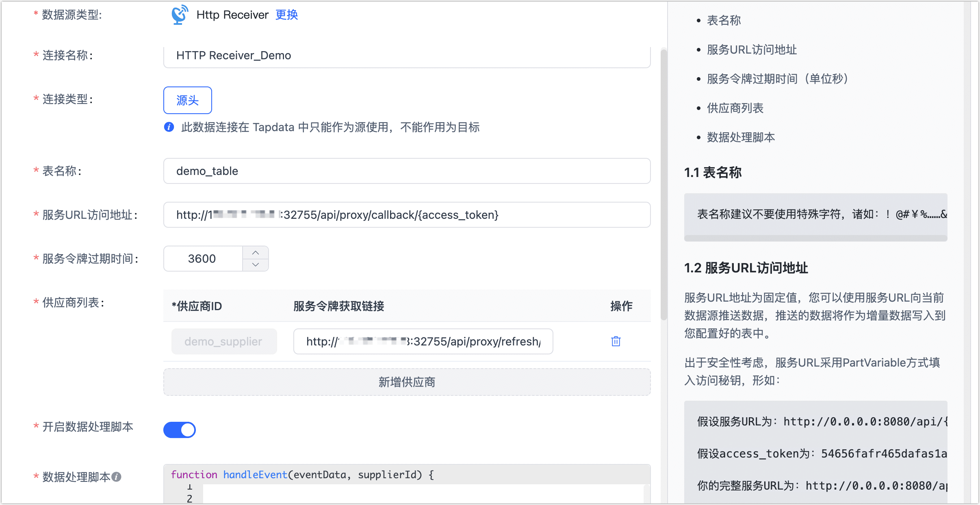The height and width of the screenshot is (505, 980).
Task: Click 更换 to change the data source
Action: [x=286, y=15]
